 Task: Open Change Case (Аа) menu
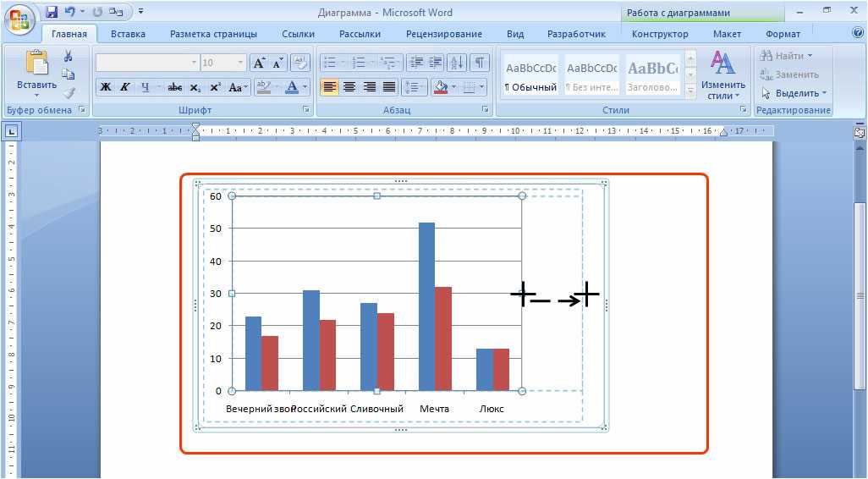(237, 87)
